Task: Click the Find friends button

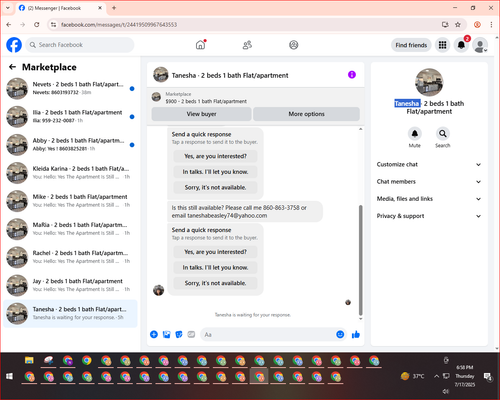Action: [x=411, y=45]
